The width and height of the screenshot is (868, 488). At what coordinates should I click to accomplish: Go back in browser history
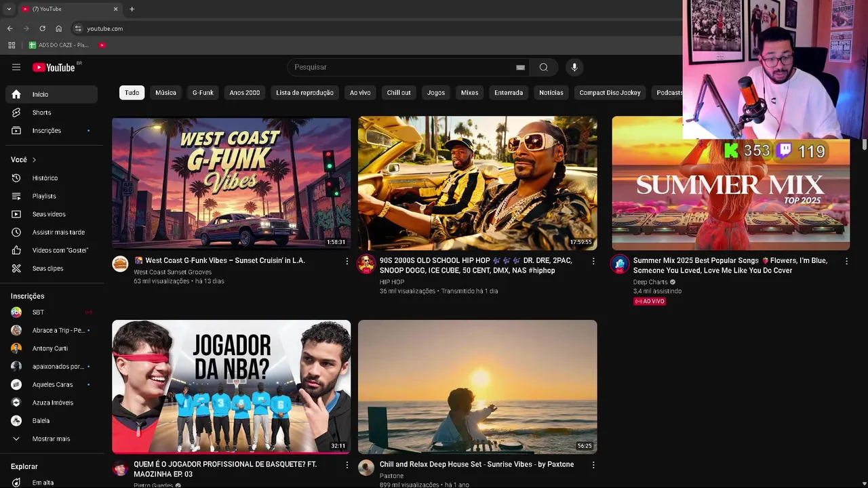click(9, 28)
